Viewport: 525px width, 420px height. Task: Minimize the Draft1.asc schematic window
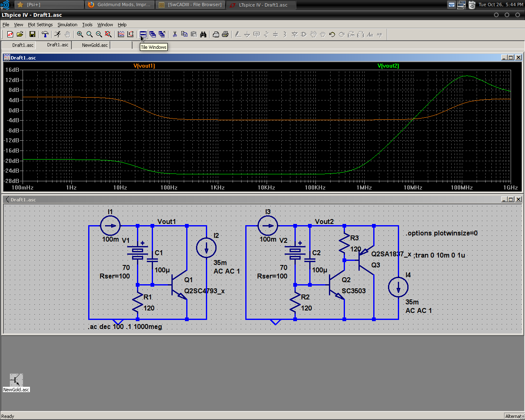tap(504, 199)
